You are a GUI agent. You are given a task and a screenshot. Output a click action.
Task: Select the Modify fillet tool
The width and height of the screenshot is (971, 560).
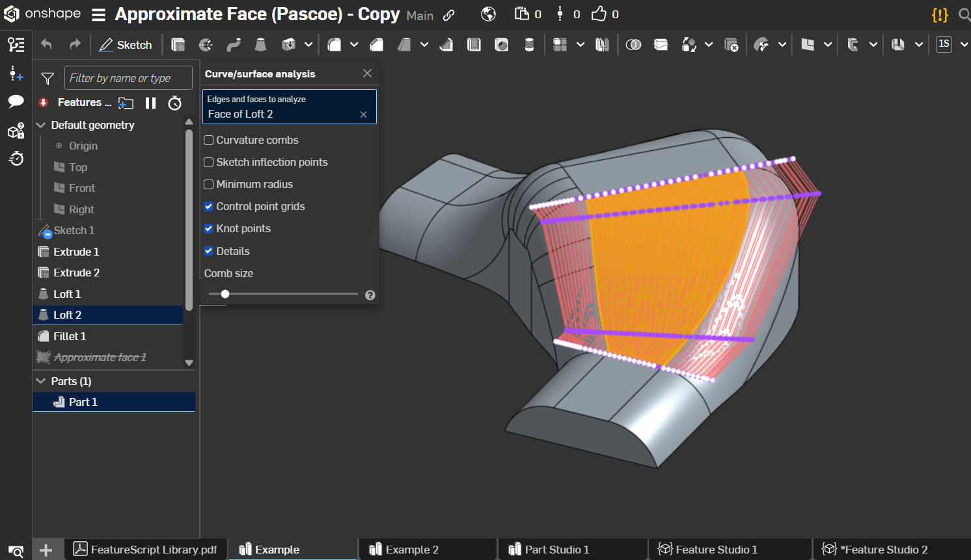pos(761,44)
